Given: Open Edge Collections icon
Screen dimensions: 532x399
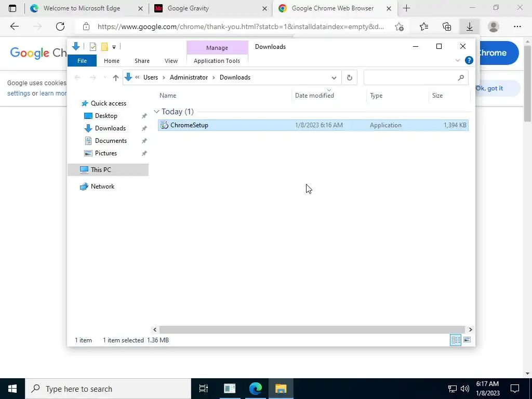Looking at the screenshot, I should (447, 26).
